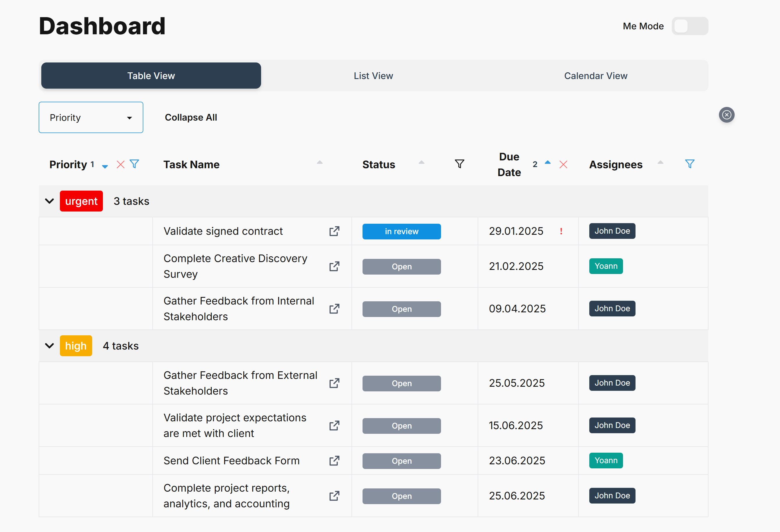Viewport: 780px width, 532px height.
Task: Click the 4 tasks count label
Action: click(x=120, y=345)
